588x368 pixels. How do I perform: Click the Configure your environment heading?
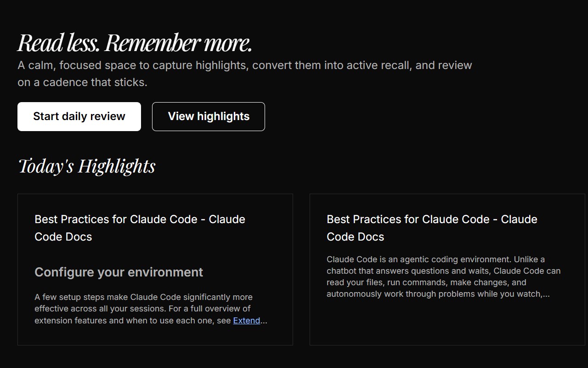click(119, 272)
